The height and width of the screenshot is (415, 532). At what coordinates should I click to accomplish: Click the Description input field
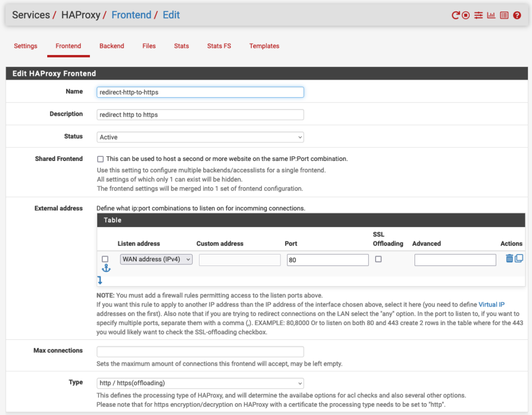[200, 115]
